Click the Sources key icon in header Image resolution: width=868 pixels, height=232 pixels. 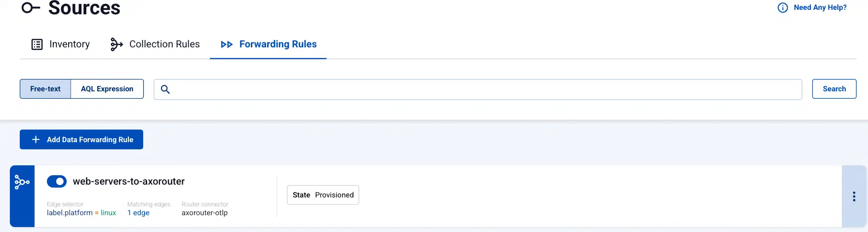coord(31,7)
